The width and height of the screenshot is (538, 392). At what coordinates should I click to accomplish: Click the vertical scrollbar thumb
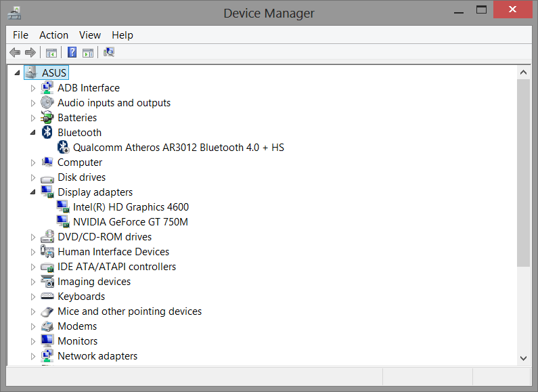pos(523,173)
